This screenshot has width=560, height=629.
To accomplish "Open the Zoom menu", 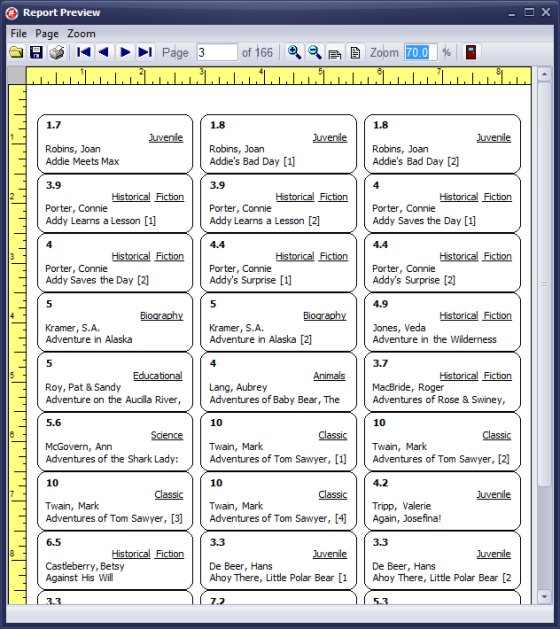I will click(81, 33).
